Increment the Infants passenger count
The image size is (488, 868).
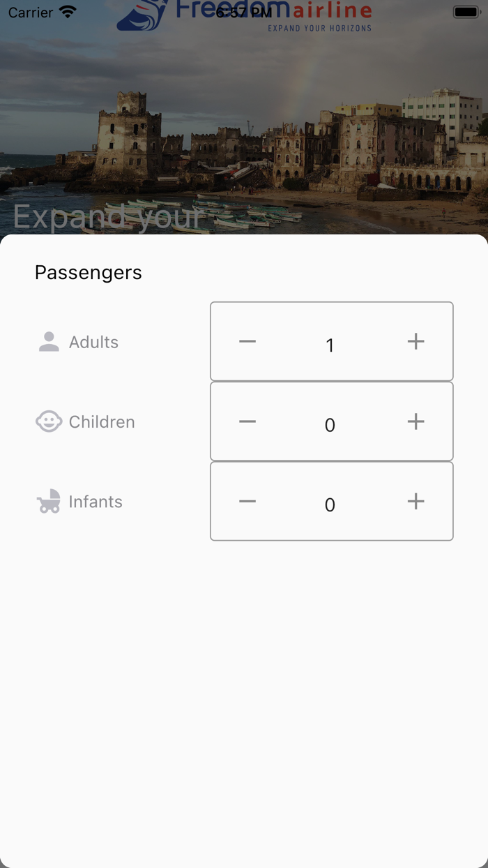(415, 501)
